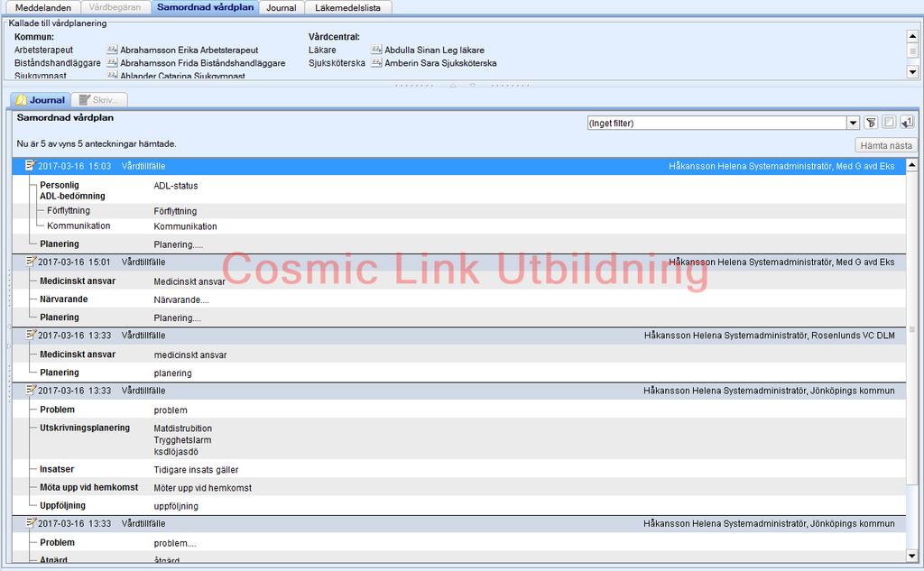Viewport: 924px width, 571px height.
Task: Select the Personlig ADL-bedömning row
Action: 459,190
